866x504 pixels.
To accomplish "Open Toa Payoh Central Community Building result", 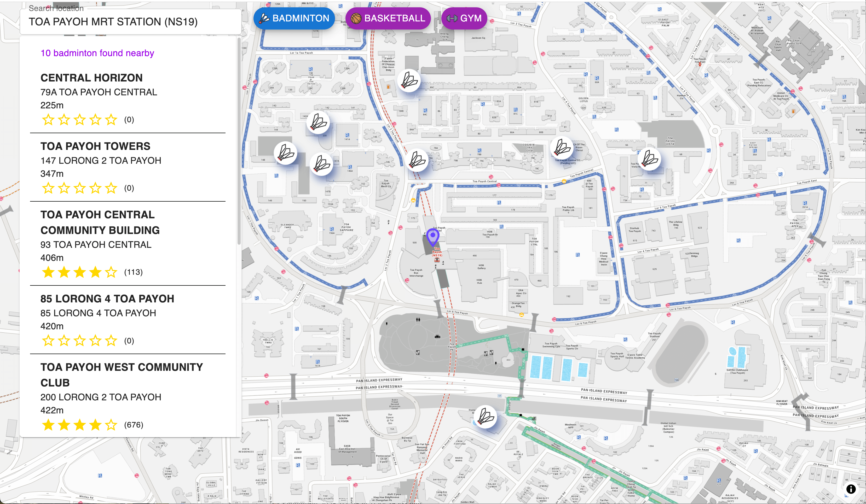I will pos(100,222).
